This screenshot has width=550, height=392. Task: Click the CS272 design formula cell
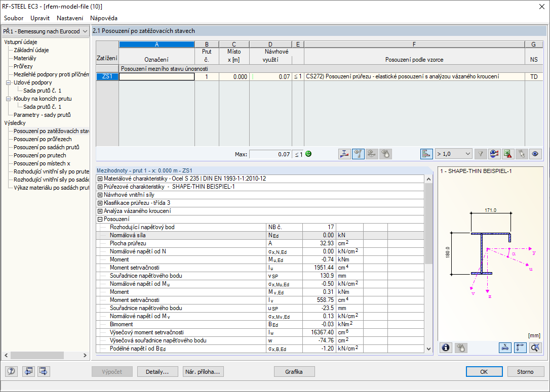tap(414, 76)
